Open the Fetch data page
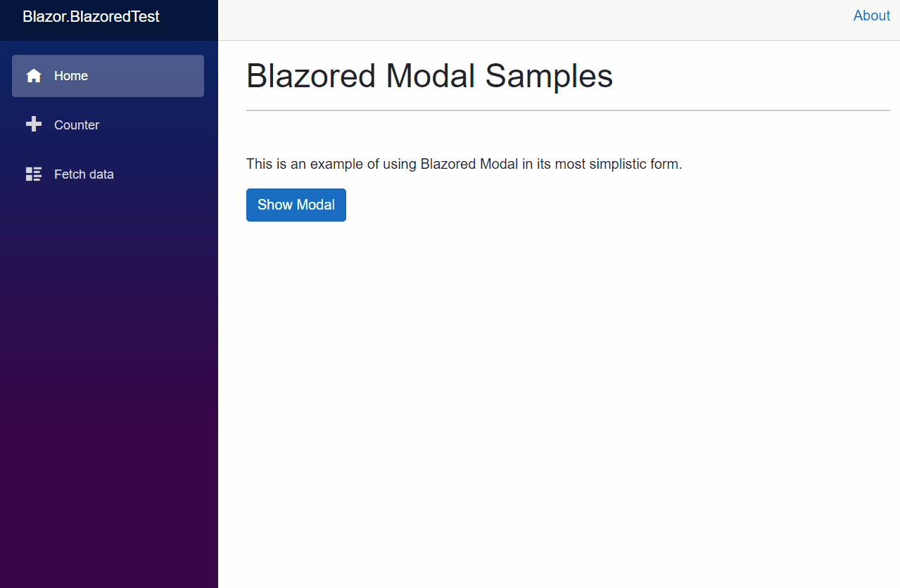Viewport: 900px width, 588px height. 108,174
